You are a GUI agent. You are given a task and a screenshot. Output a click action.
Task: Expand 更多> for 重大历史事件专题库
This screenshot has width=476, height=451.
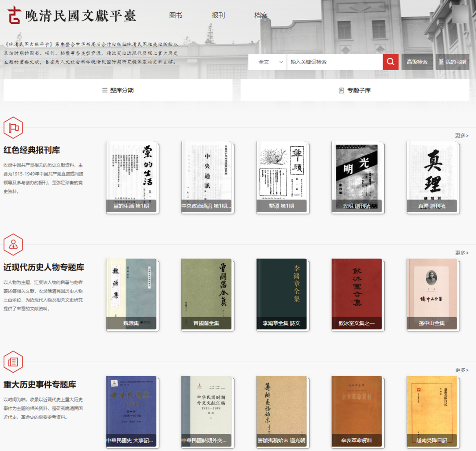[x=461, y=370]
